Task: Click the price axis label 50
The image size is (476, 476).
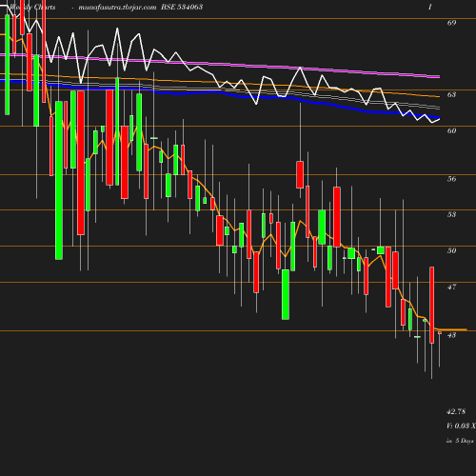Action: 451,250
